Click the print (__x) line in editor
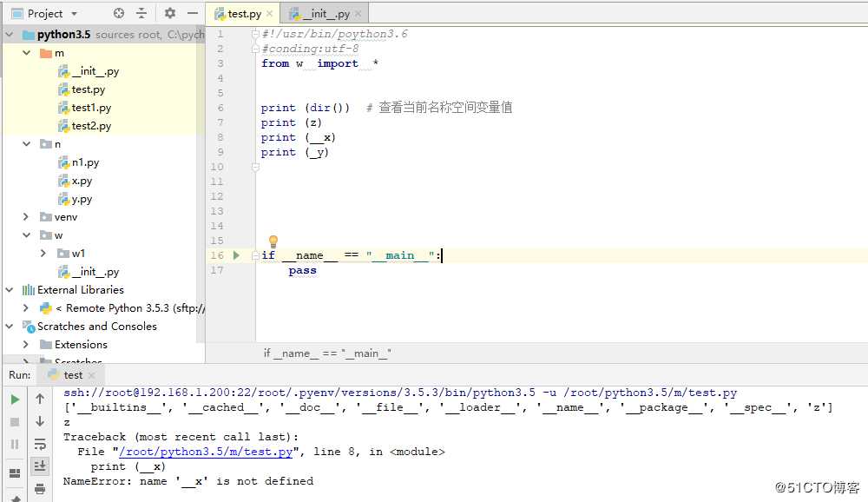 299,137
